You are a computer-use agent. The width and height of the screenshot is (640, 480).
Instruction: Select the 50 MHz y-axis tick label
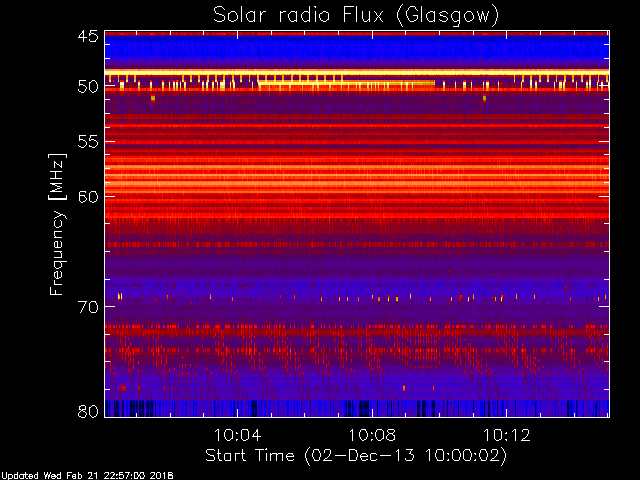87,87
